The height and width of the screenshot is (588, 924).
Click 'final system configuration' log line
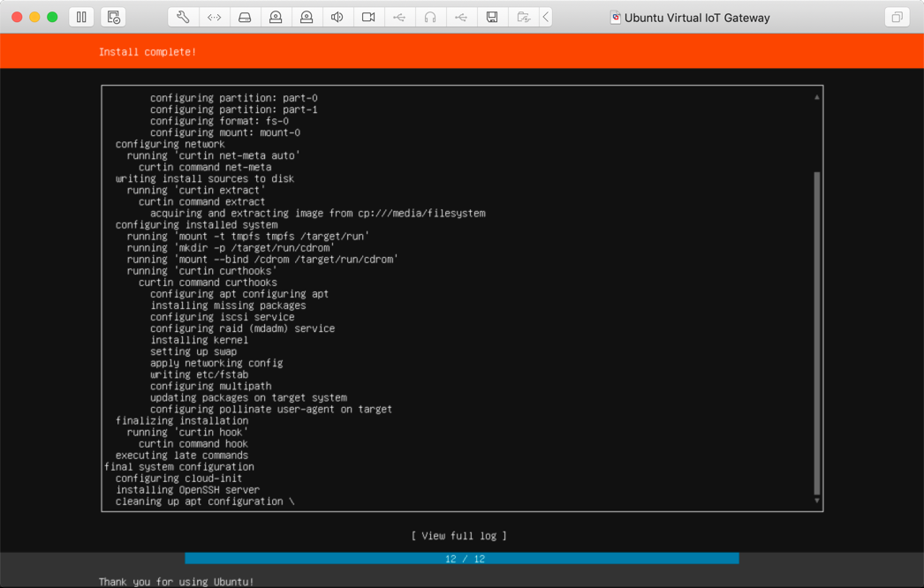pos(179,467)
